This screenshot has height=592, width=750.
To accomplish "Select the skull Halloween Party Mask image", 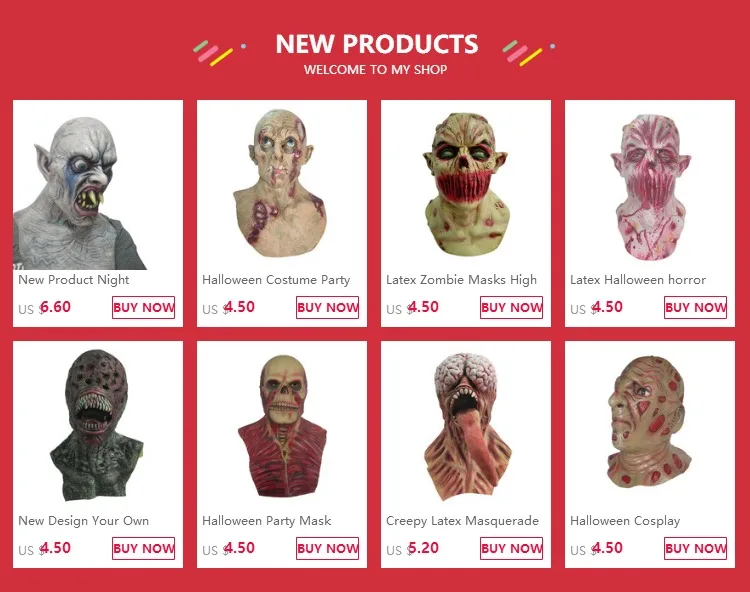I will pos(282,426).
